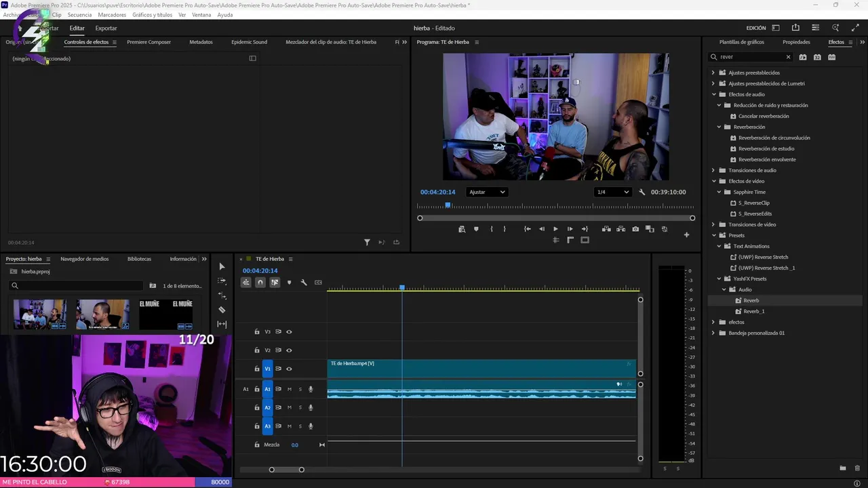Export a frame with camera icon
868x488 pixels.
pyautogui.click(x=635, y=229)
